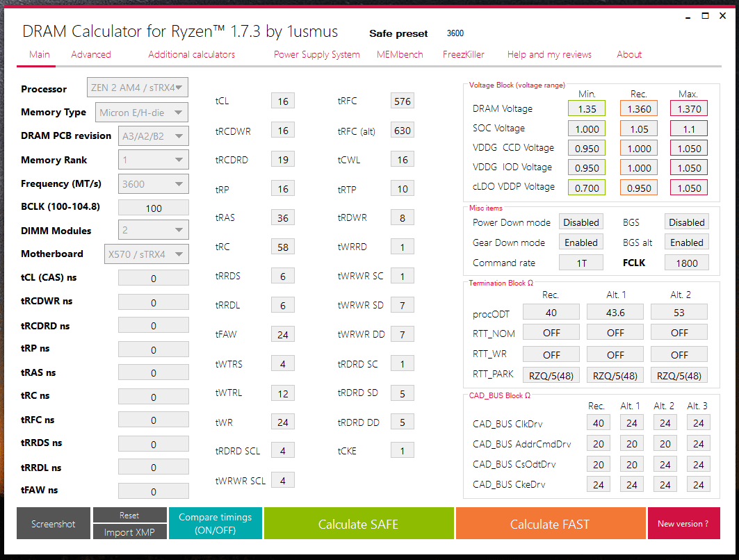The image size is (739, 560).
Task: Click the tRP ns input field
Action: [153, 349]
